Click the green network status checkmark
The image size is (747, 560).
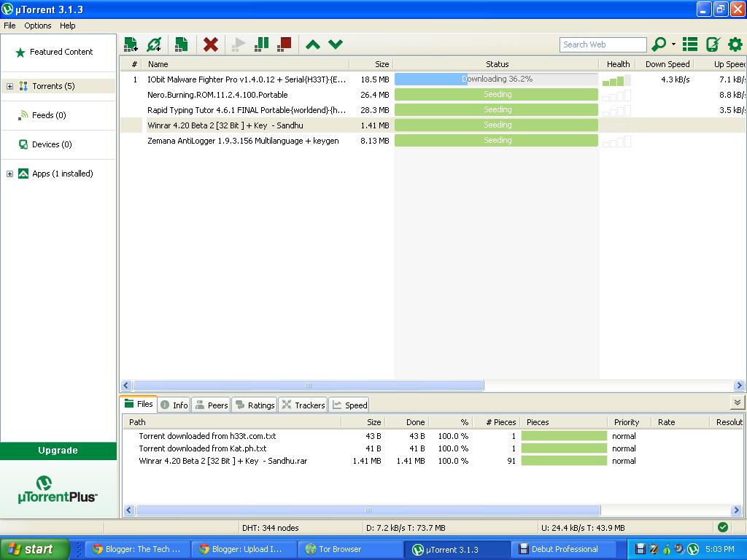(723, 527)
